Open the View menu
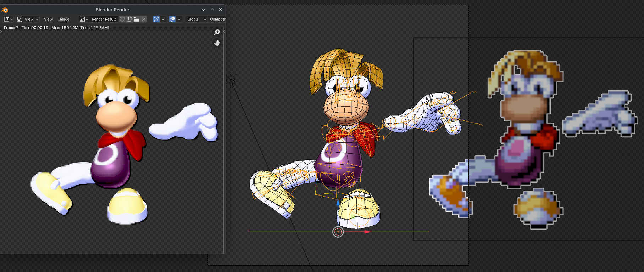 pos(48,19)
